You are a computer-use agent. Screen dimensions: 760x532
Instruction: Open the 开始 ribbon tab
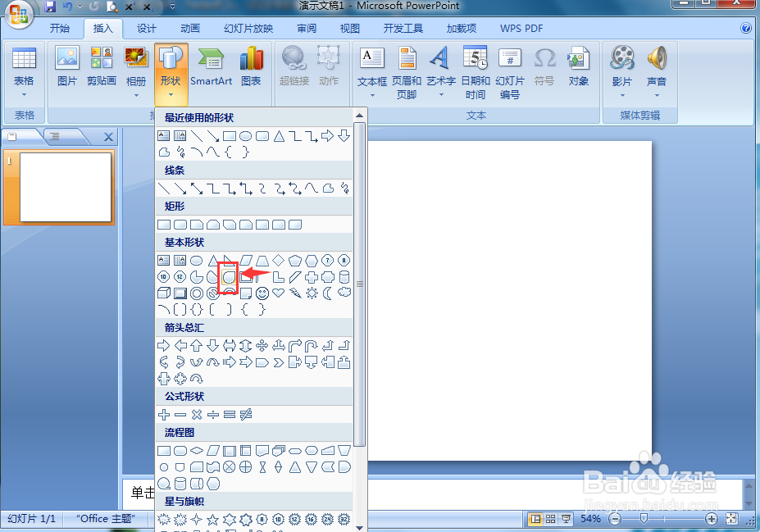click(x=60, y=29)
